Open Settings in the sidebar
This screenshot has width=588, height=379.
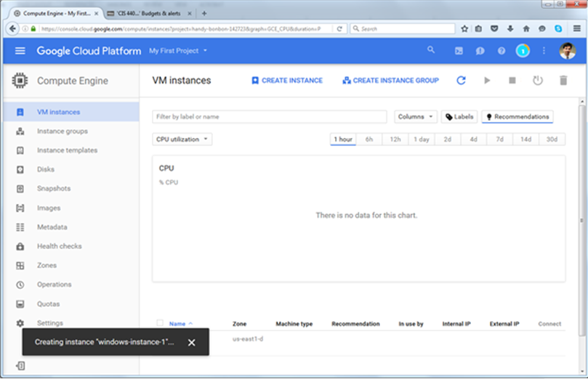pos(50,323)
